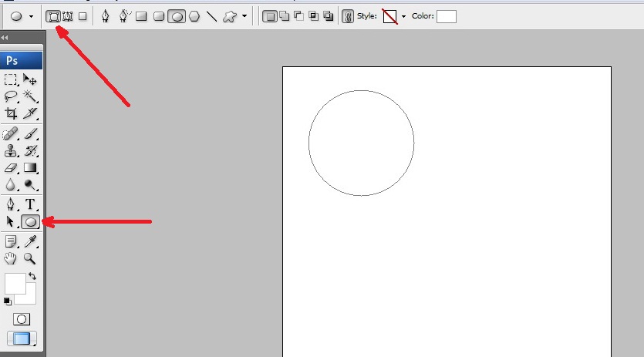Click inside the circle shape on canvas

click(x=362, y=143)
